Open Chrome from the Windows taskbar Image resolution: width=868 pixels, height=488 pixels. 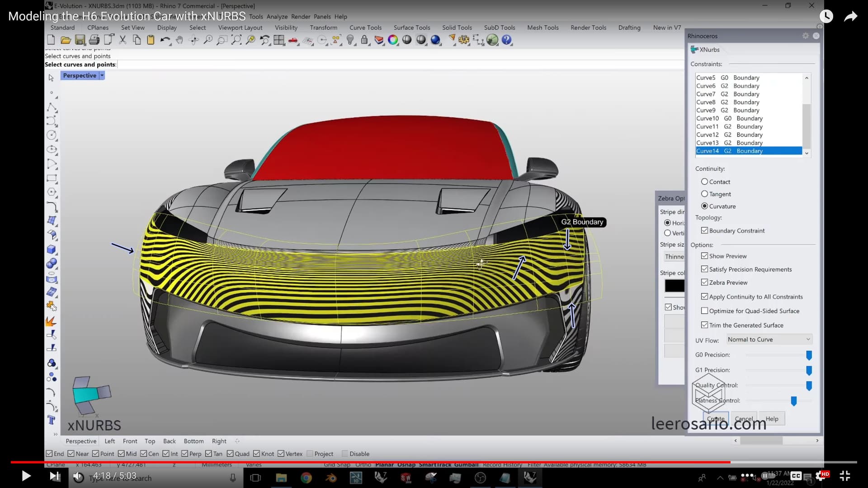pos(306,478)
